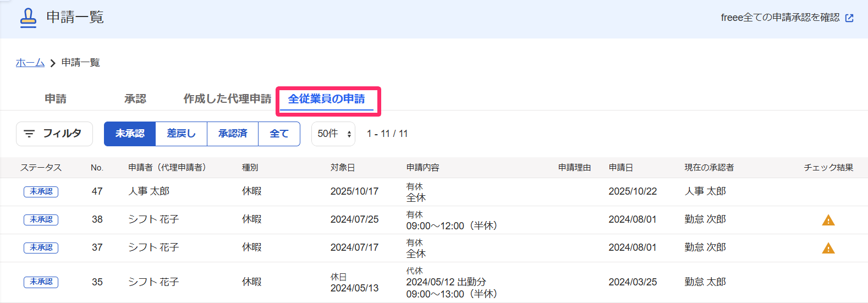Click target date 2025/10/17
Viewport: 868px width, 303px height.
pos(354,191)
